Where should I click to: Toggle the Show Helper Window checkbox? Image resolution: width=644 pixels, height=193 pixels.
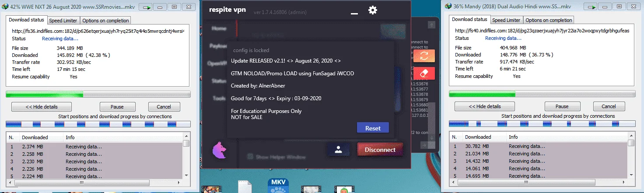pos(251,156)
